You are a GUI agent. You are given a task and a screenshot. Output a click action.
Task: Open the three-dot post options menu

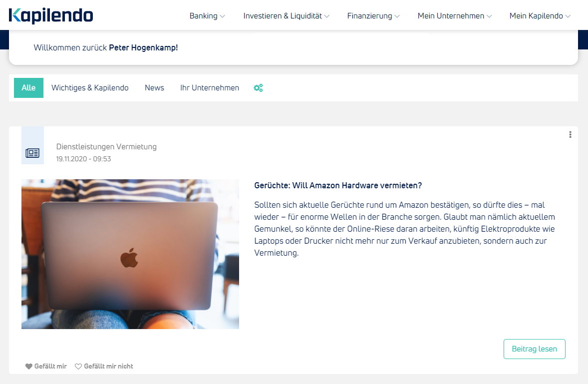(x=570, y=135)
